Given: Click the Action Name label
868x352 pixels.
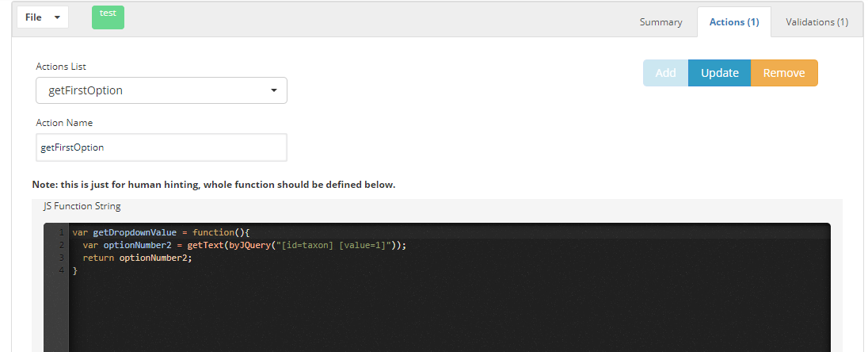Looking at the screenshot, I should [64, 123].
